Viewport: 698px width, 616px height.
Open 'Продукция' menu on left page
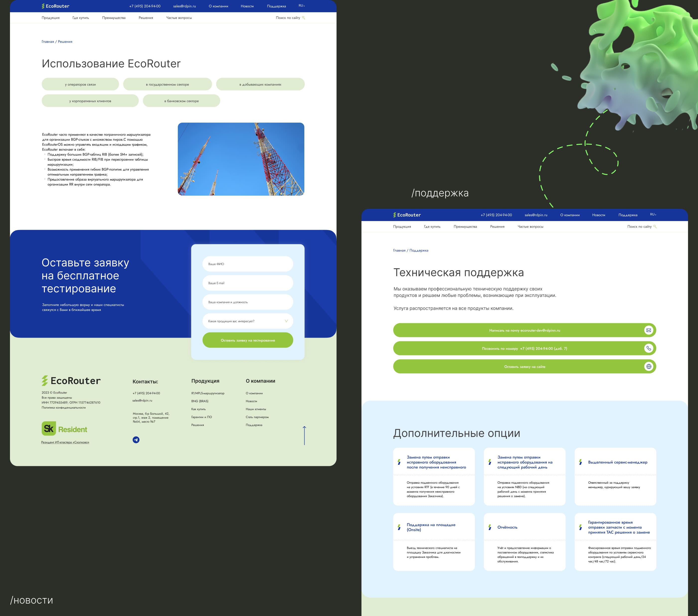tap(51, 18)
